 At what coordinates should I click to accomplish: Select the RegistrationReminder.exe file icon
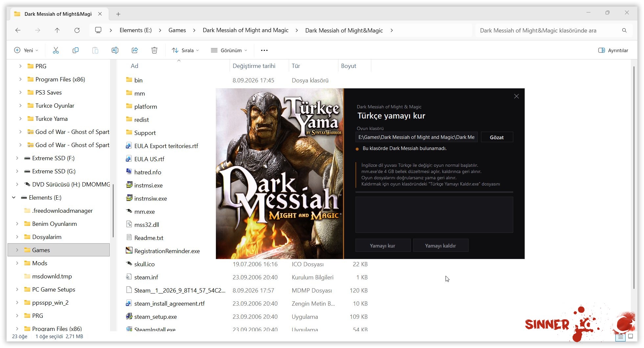tap(129, 251)
